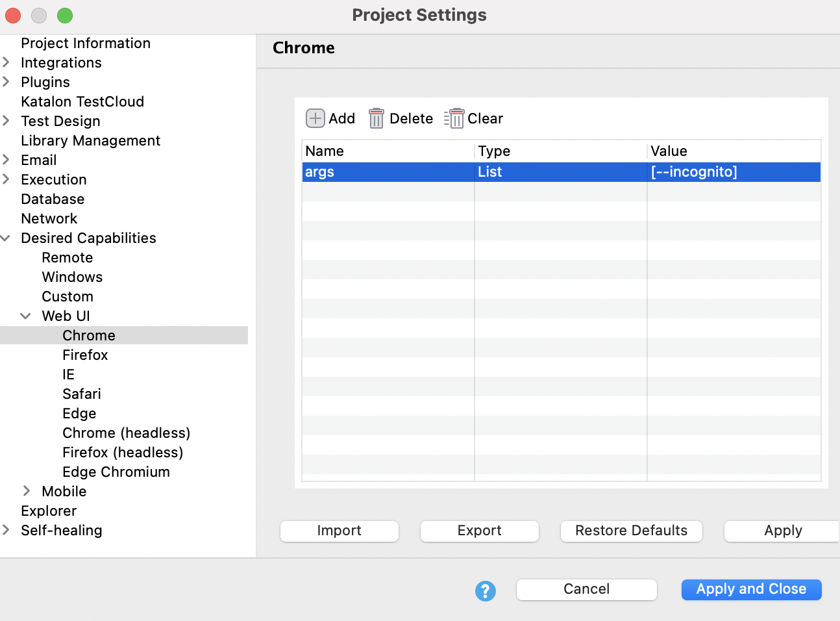Viewport: 840px width, 621px height.
Task: Click the Import button
Action: (x=339, y=531)
